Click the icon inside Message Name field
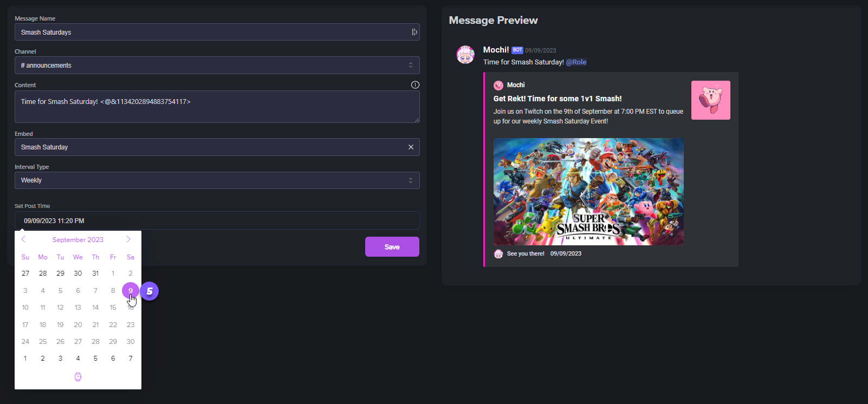Screen dimensions: 868x404 coord(414,32)
